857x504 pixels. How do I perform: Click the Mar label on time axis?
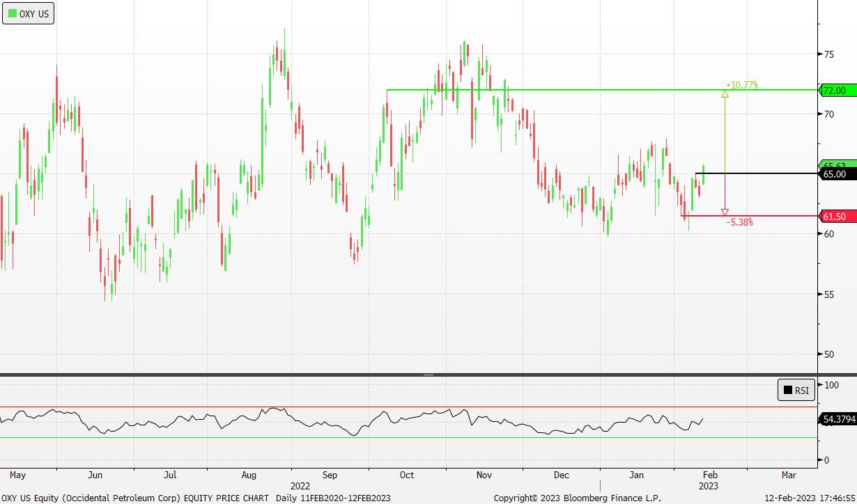point(788,475)
